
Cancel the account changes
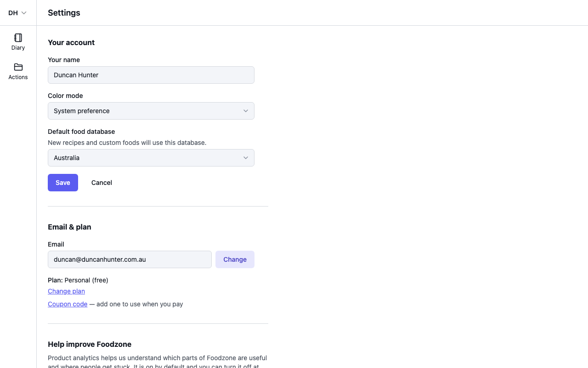(x=102, y=183)
